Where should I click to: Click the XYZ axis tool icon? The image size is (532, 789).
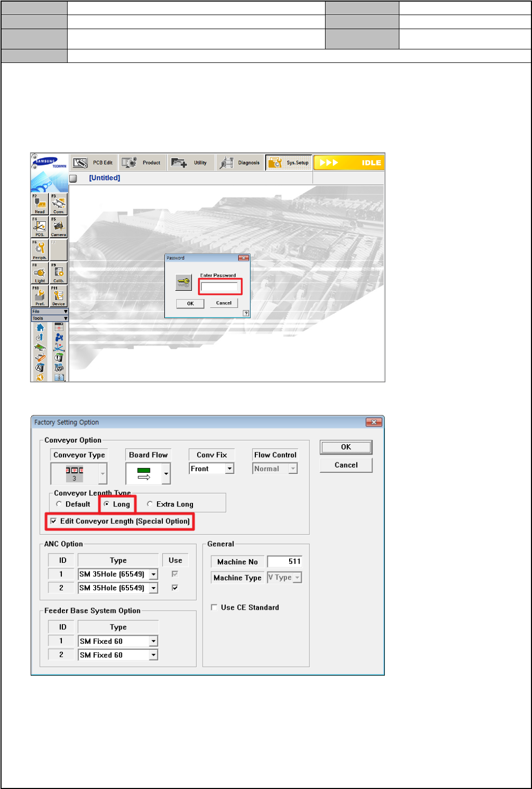59,347
